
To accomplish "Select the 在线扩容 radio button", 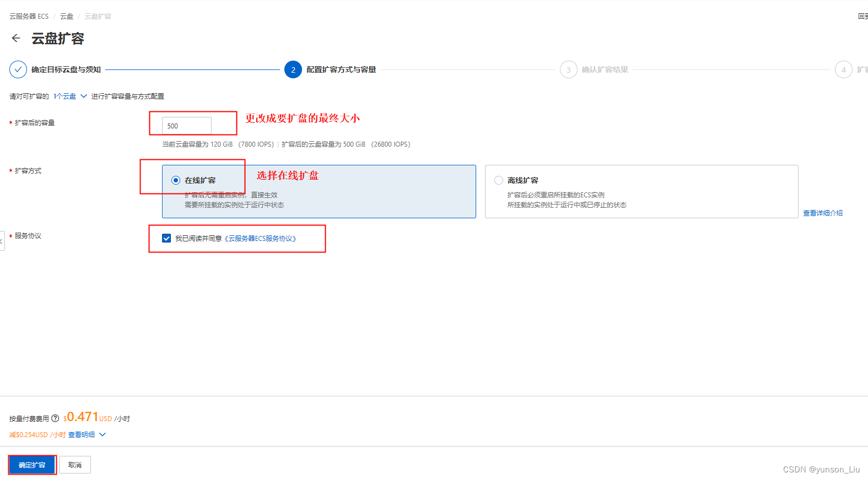I will (176, 180).
